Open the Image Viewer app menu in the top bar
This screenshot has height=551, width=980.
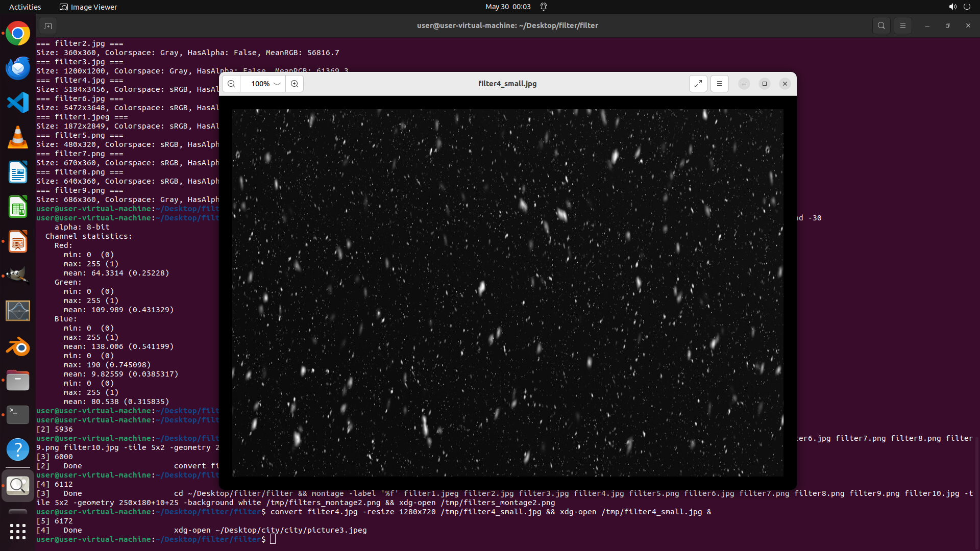click(x=88, y=7)
